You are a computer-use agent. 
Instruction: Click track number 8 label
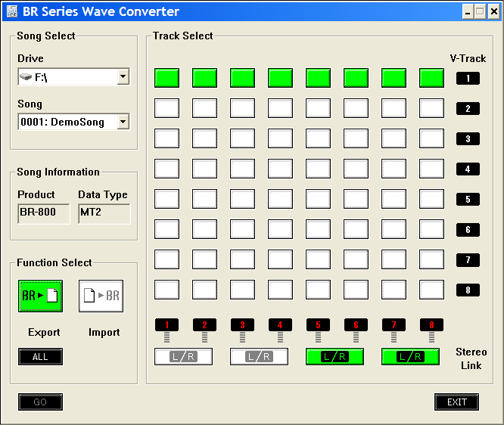[x=431, y=324]
